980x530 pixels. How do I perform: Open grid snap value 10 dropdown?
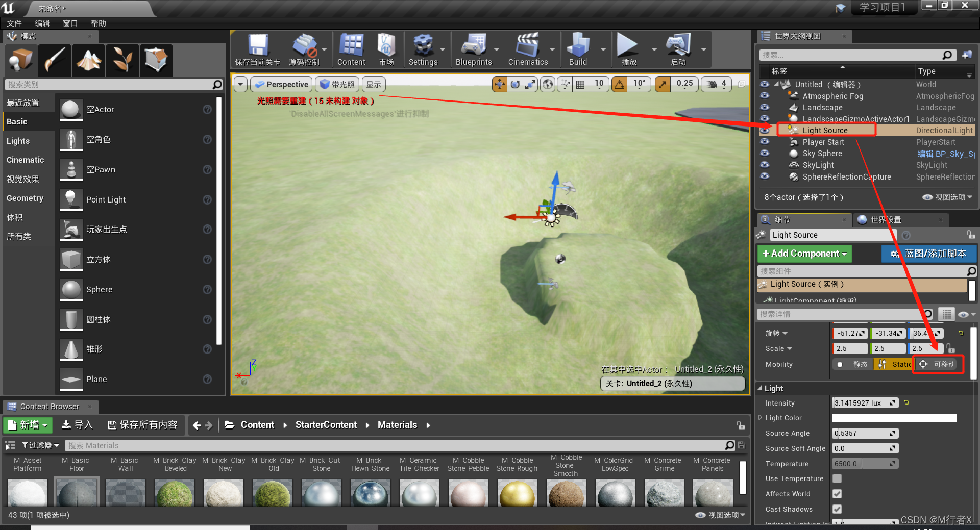pyautogui.click(x=599, y=84)
